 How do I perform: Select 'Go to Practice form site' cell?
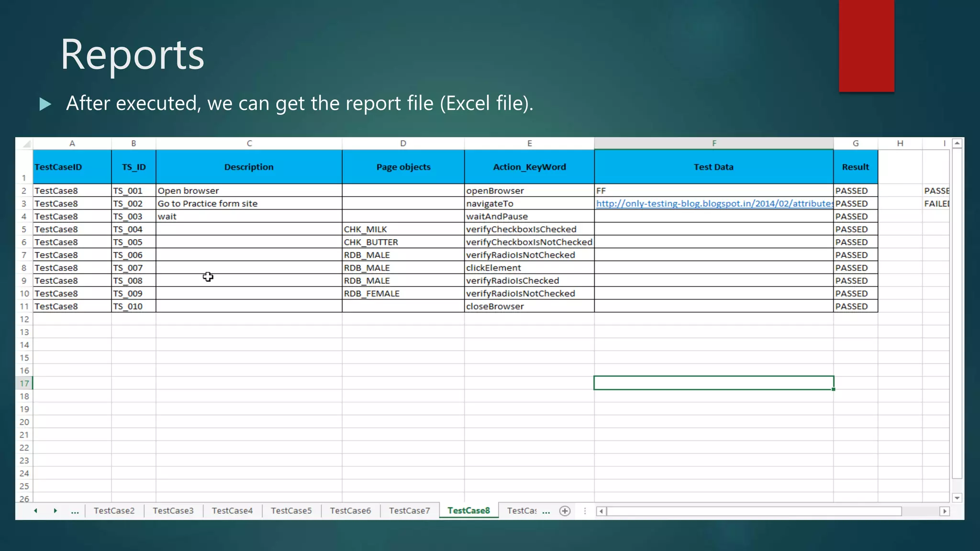[x=249, y=203]
